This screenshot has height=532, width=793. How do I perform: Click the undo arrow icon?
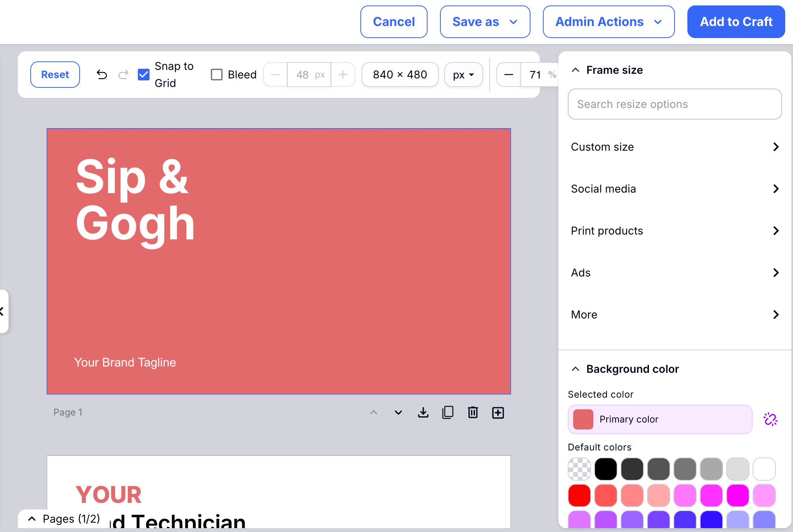point(102,75)
